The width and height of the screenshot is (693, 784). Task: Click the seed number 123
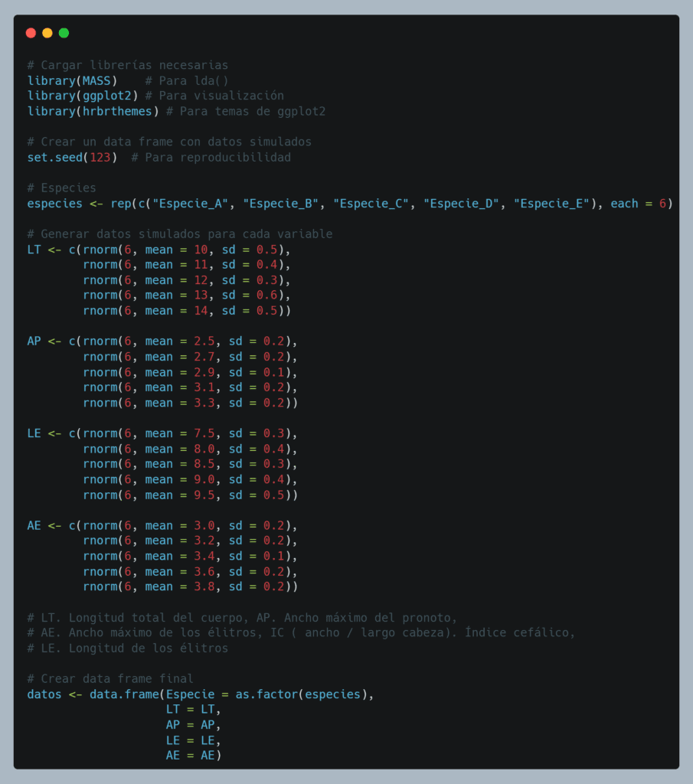coord(100,158)
